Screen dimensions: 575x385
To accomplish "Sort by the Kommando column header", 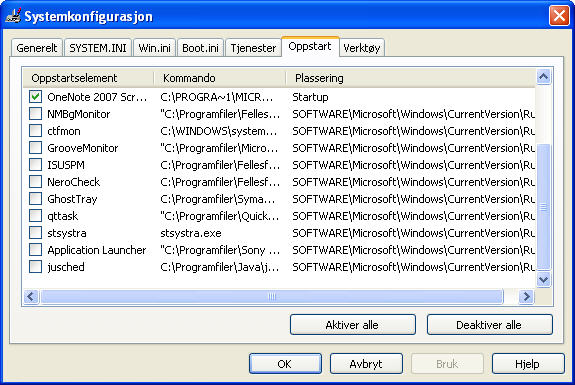I will 219,78.
